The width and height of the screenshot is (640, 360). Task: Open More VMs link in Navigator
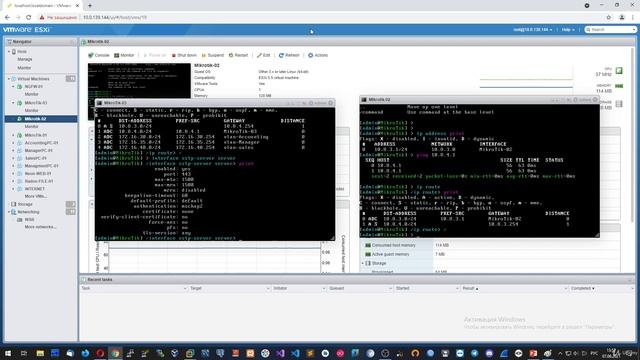click(x=36, y=196)
